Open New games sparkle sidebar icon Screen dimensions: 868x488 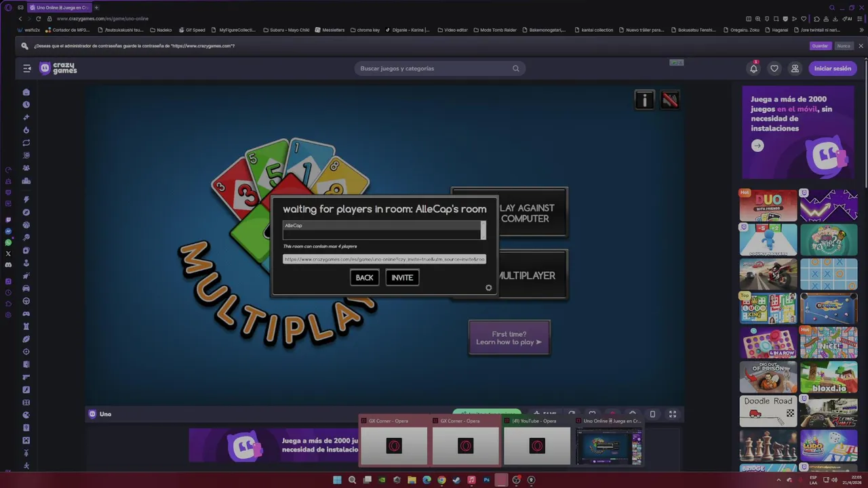(26, 117)
